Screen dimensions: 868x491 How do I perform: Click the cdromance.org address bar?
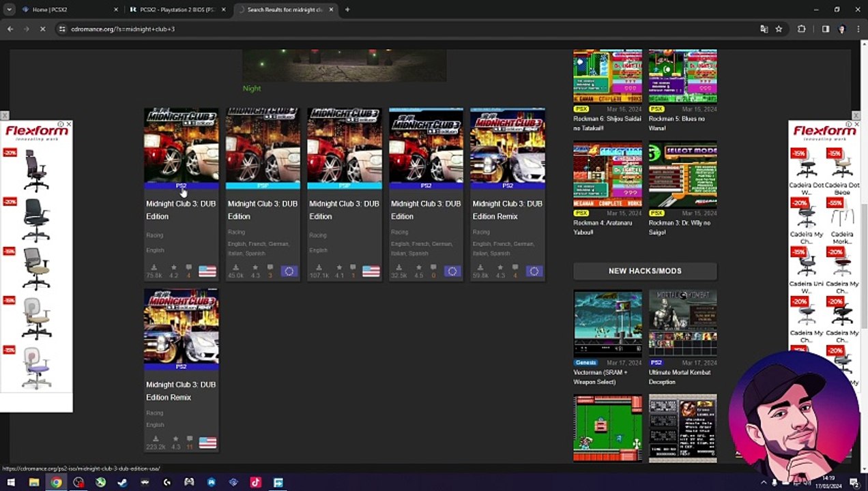(x=409, y=29)
